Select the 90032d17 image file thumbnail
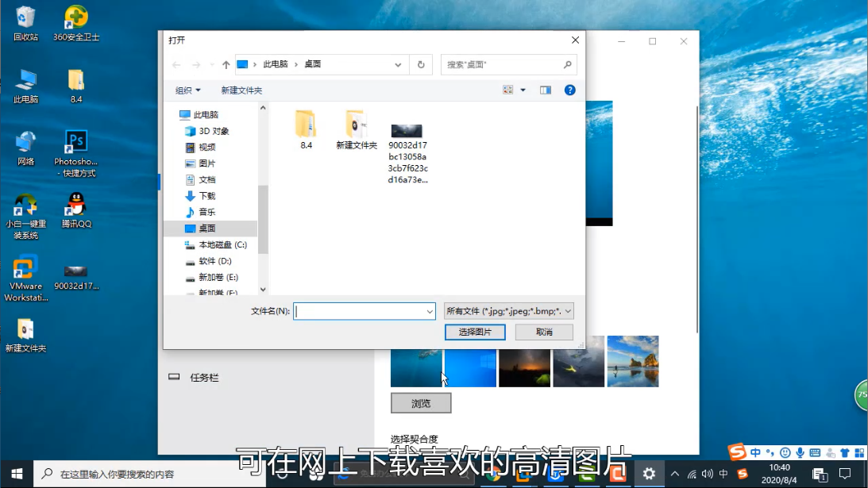 [407, 151]
